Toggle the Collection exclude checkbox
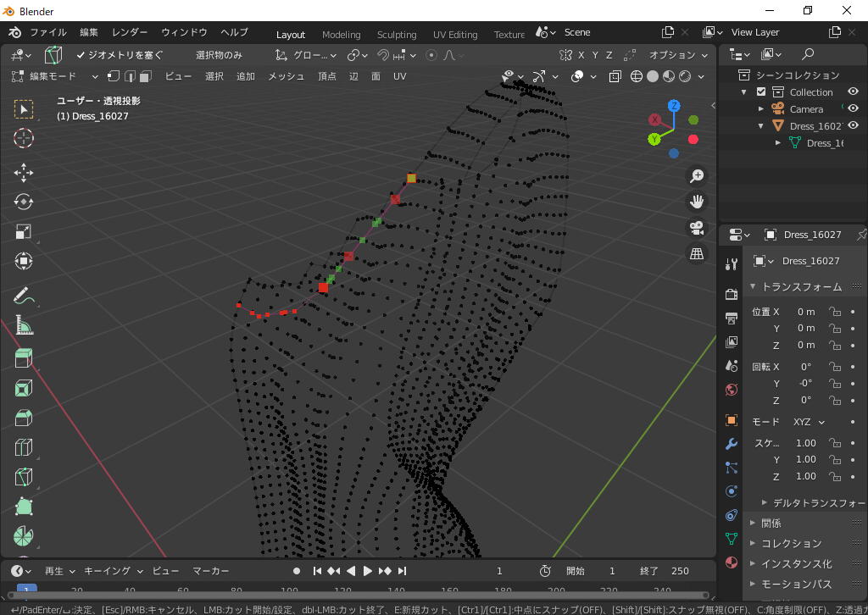This screenshot has height=615, width=868. (x=761, y=91)
